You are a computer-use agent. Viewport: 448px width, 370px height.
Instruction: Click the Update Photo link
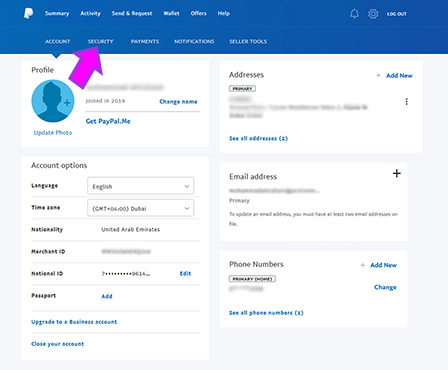tap(53, 133)
